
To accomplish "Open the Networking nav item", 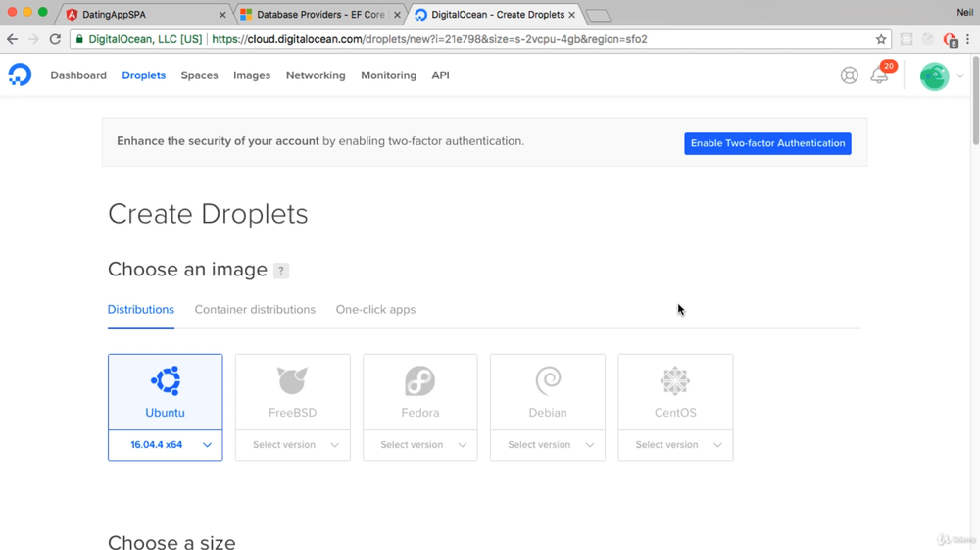I will tap(316, 75).
